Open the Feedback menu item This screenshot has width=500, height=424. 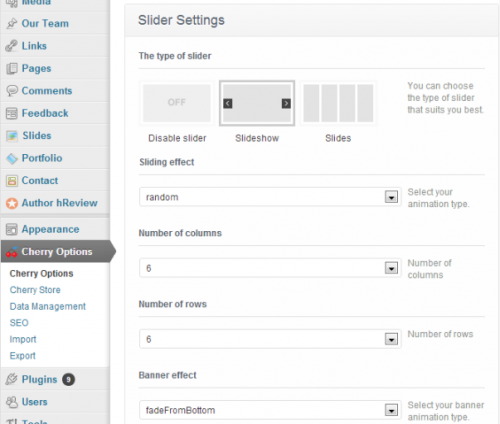45,113
